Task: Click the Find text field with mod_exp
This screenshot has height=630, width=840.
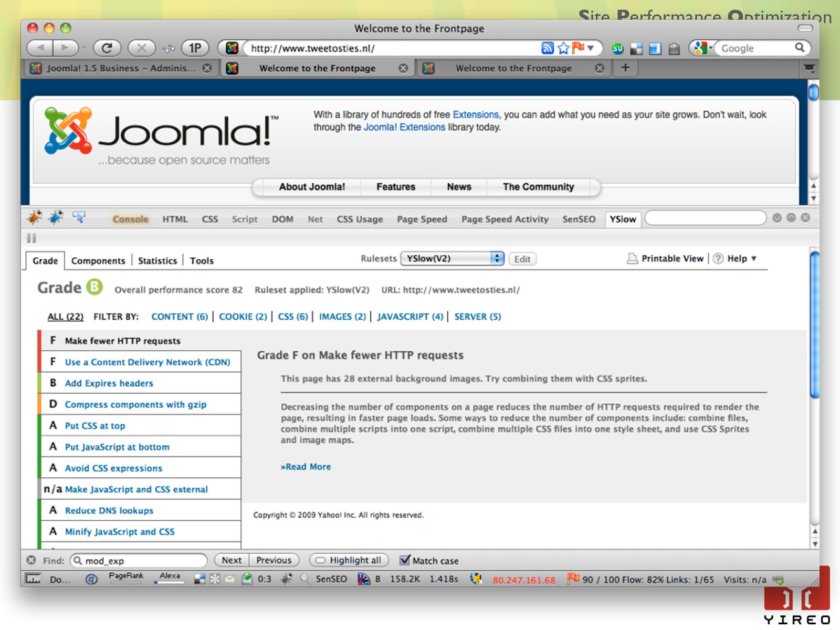Action: [x=139, y=561]
